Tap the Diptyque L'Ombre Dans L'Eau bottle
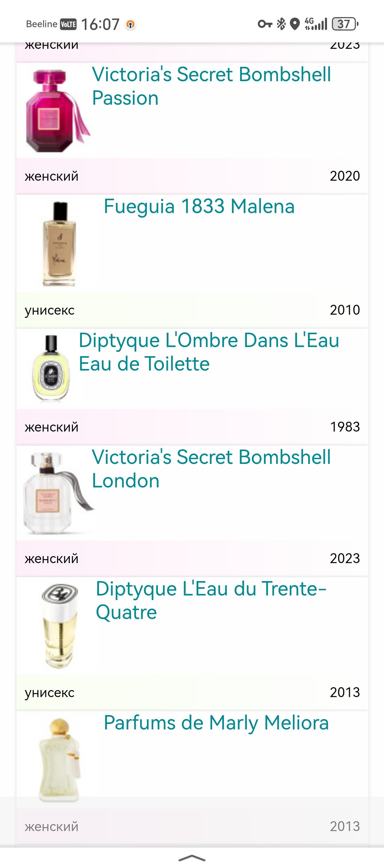Image resolution: width=384 pixels, height=868 pixels. point(51,368)
